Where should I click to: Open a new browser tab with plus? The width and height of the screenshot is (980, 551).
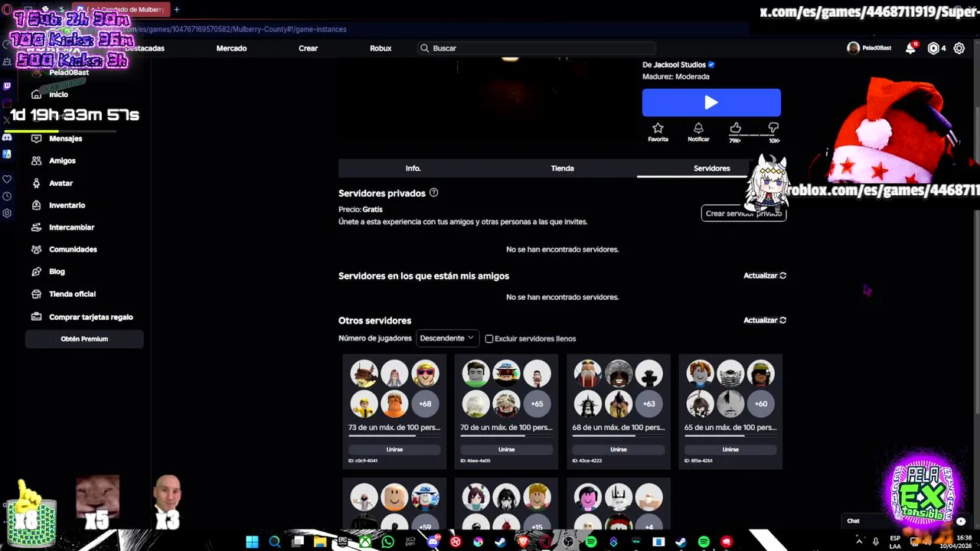pos(176,9)
